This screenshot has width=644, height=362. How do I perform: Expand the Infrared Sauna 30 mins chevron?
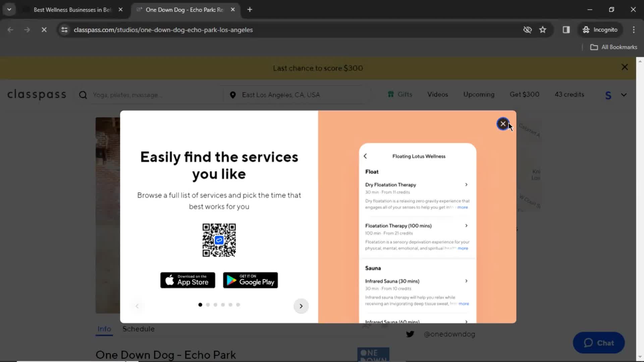[x=466, y=281]
